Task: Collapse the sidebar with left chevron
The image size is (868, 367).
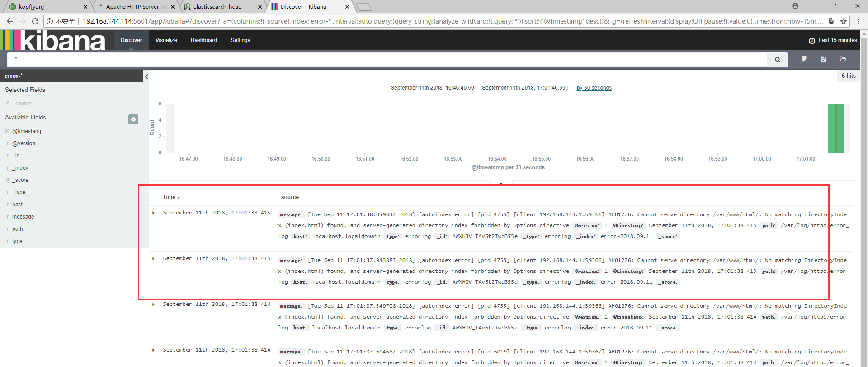Action: pyautogui.click(x=146, y=76)
